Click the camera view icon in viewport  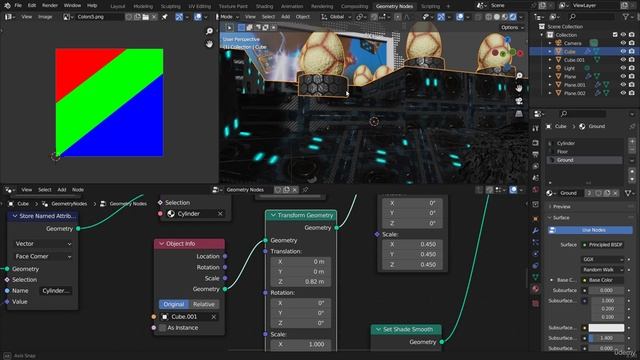pyautogui.click(x=519, y=101)
